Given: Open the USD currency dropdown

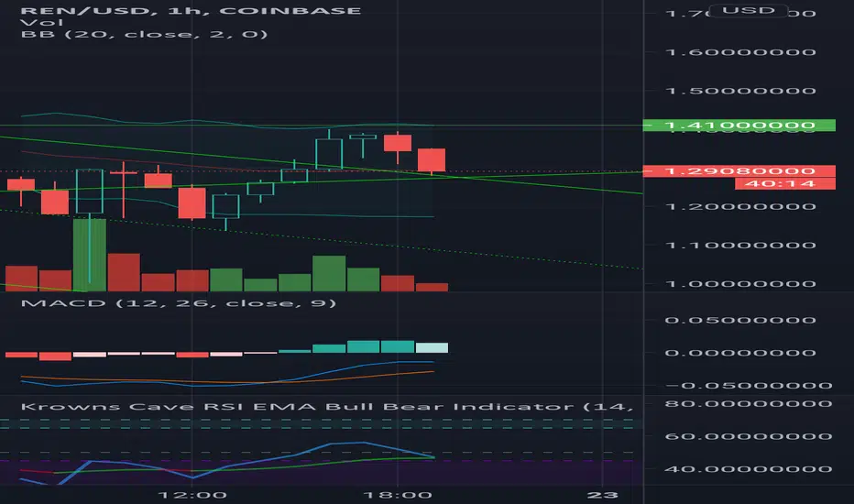Looking at the screenshot, I should (749, 10).
